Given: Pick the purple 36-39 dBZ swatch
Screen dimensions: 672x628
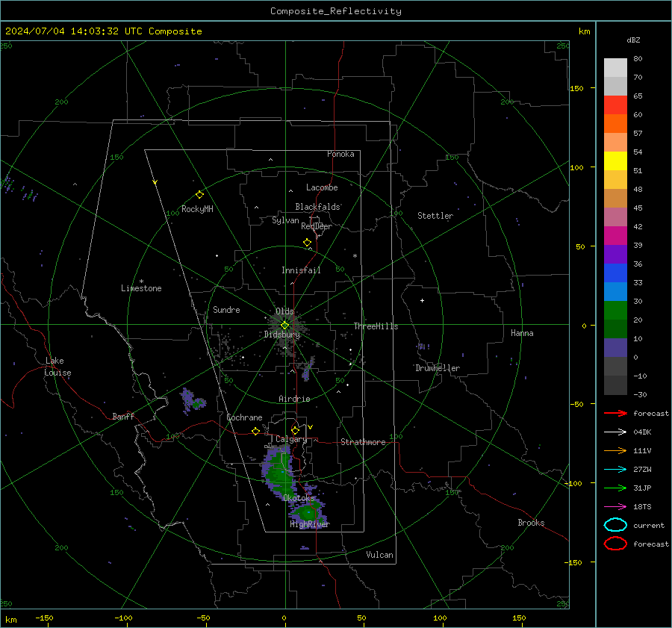Looking at the screenshot, I should (615, 255).
